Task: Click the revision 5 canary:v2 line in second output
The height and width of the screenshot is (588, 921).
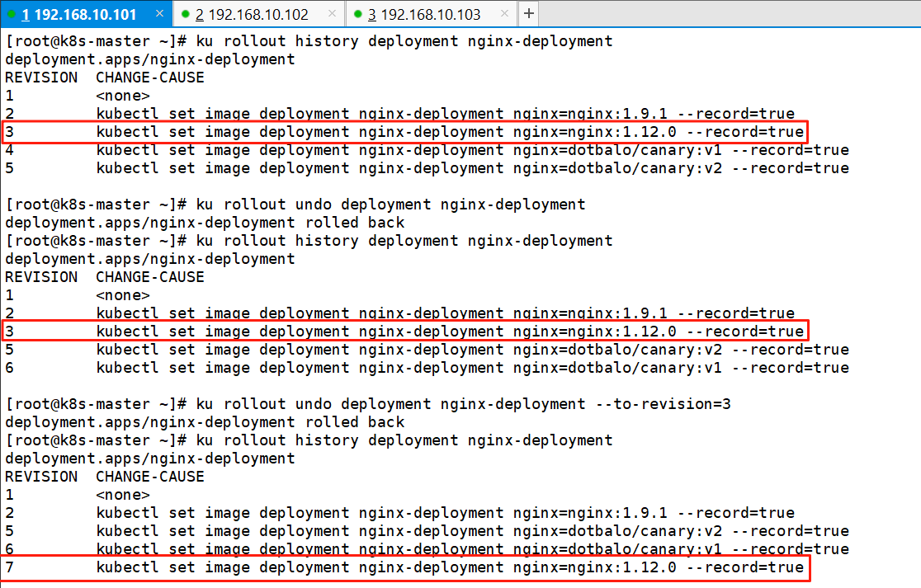Action: [x=427, y=350]
